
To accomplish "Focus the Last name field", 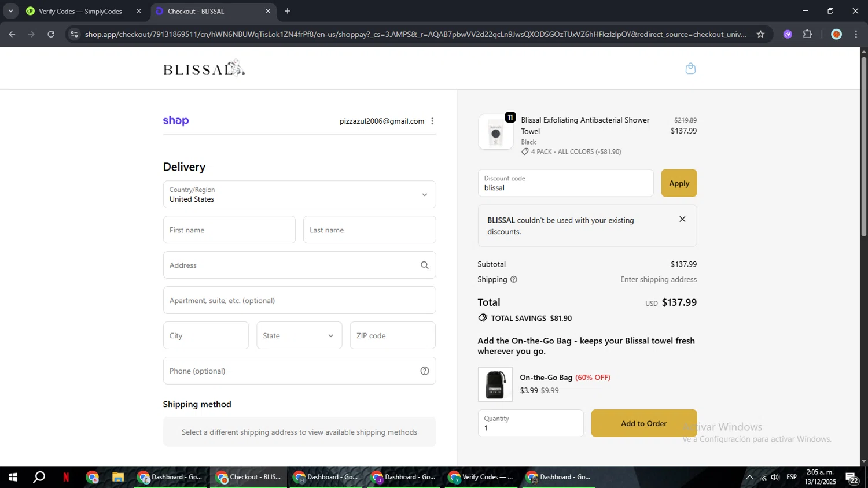I will 369,230.
